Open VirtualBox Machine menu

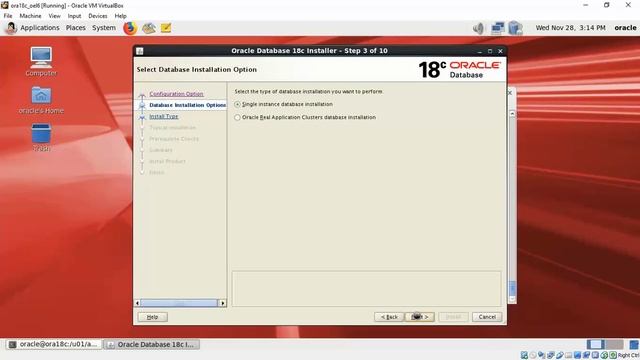pyautogui.click(x=30, y=16)
